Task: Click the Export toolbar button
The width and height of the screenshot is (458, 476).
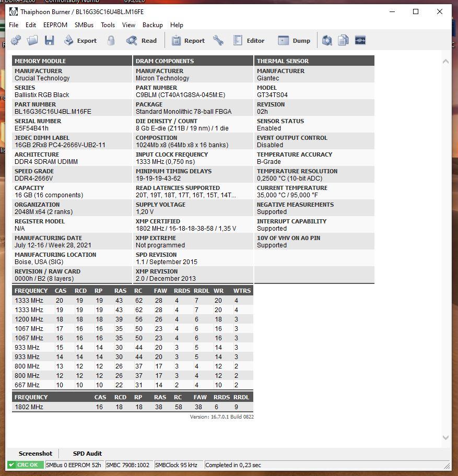Action: pyautogui.click(x=80, y=40)
